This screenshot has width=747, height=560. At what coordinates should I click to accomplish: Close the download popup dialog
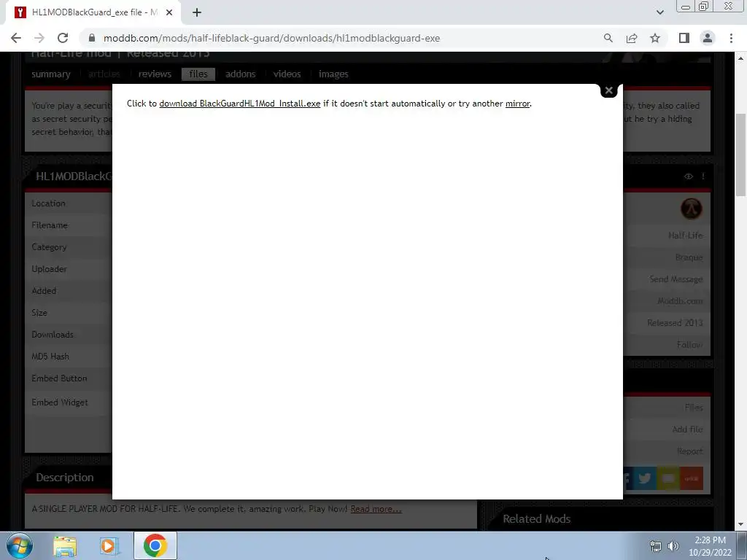click(608, 90)
